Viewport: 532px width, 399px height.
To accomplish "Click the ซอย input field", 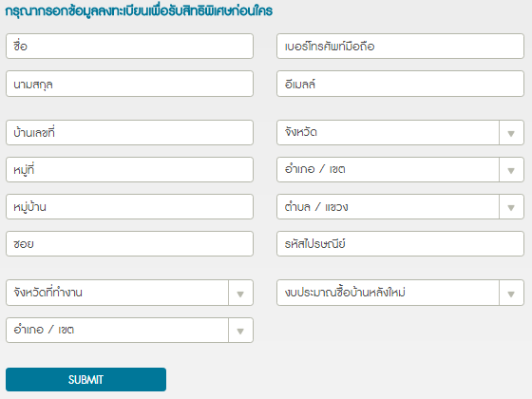I will point(129,243).
